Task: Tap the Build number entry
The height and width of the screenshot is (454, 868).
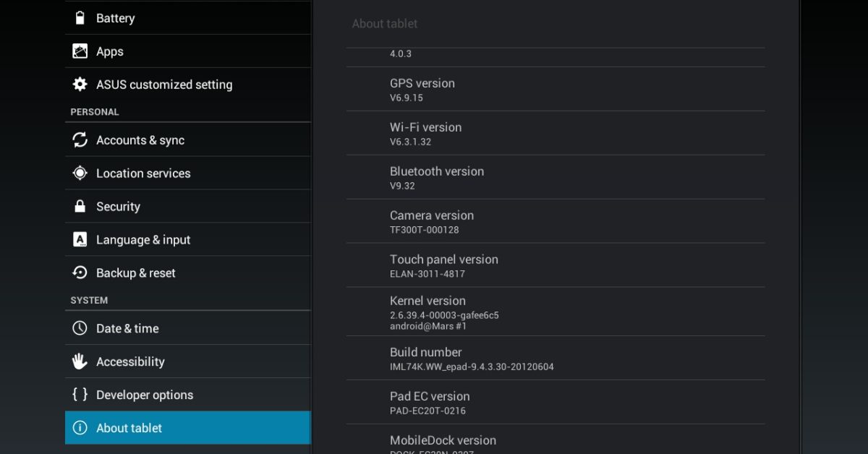Action: pyautogui.click(x=555, y=359)
